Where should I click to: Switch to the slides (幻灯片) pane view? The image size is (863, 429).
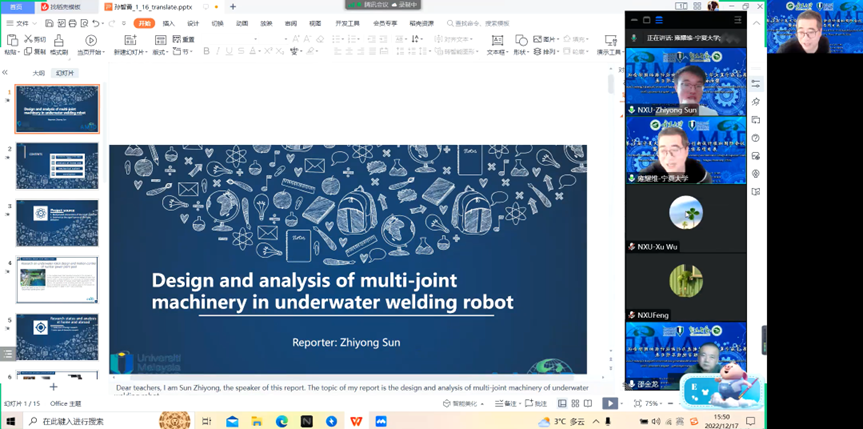click(x=65, y=73)
